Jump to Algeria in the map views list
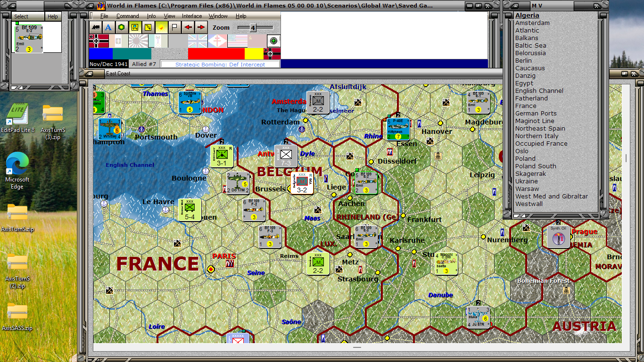This screenshot has height=362, width=644. (527, 16)
